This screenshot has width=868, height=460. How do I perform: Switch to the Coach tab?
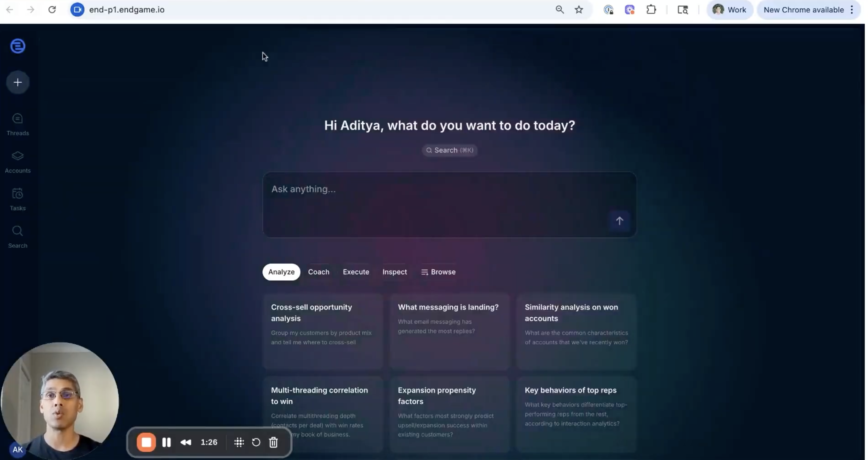pyautogui.click(x=318, y=272)
